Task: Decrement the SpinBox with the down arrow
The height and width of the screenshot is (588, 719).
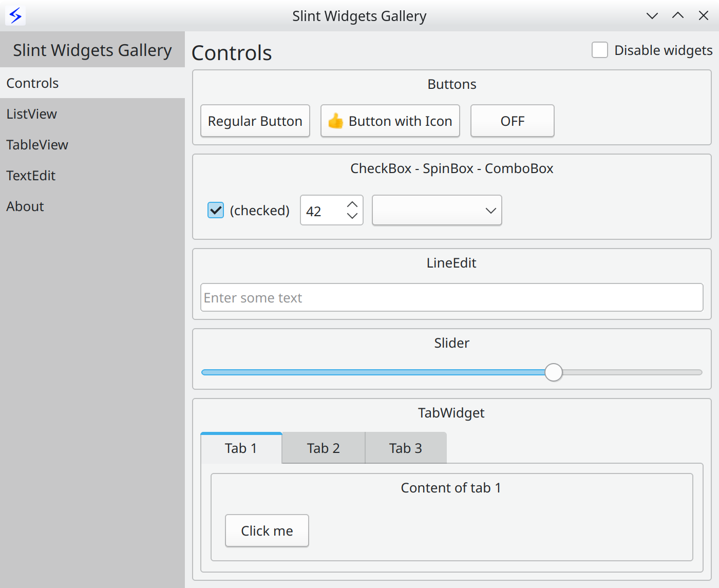Action: click(352, 217)
